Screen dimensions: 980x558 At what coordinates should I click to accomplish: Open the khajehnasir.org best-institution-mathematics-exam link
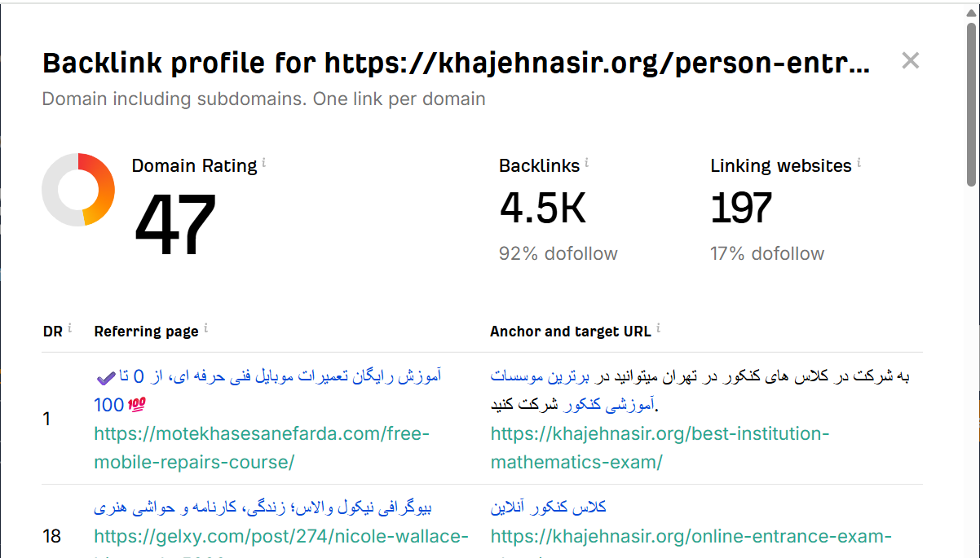pos(659,447)
